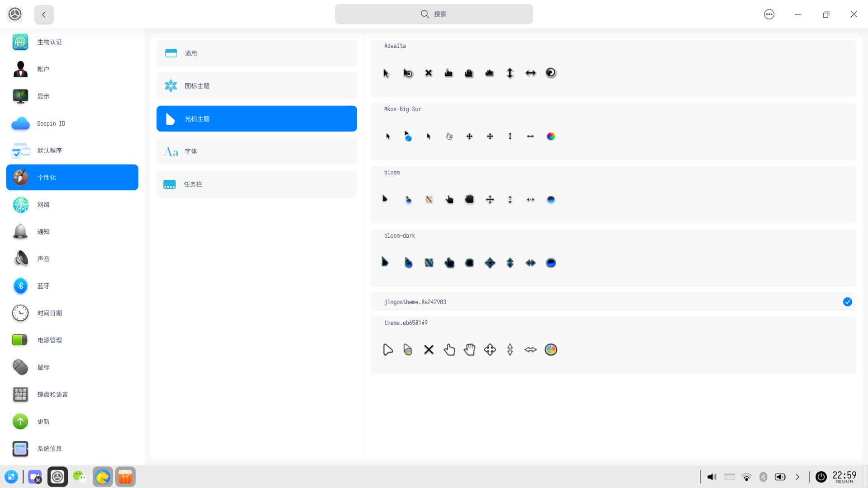This screenshot has height=488, width=868.
Task: Open the 任务栏 taskbar settings
Action: pyautogui.click(x=256, y=184)
